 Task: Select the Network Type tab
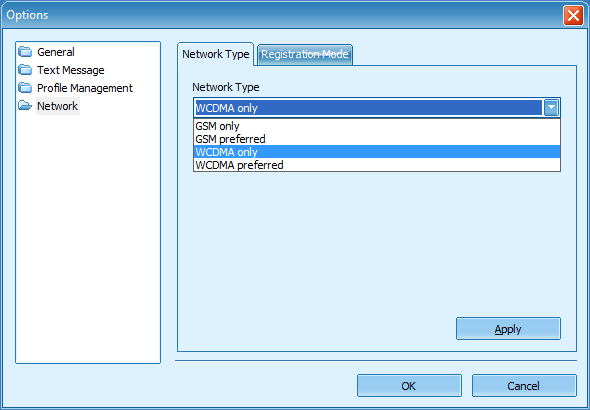(x=216, y=54)
